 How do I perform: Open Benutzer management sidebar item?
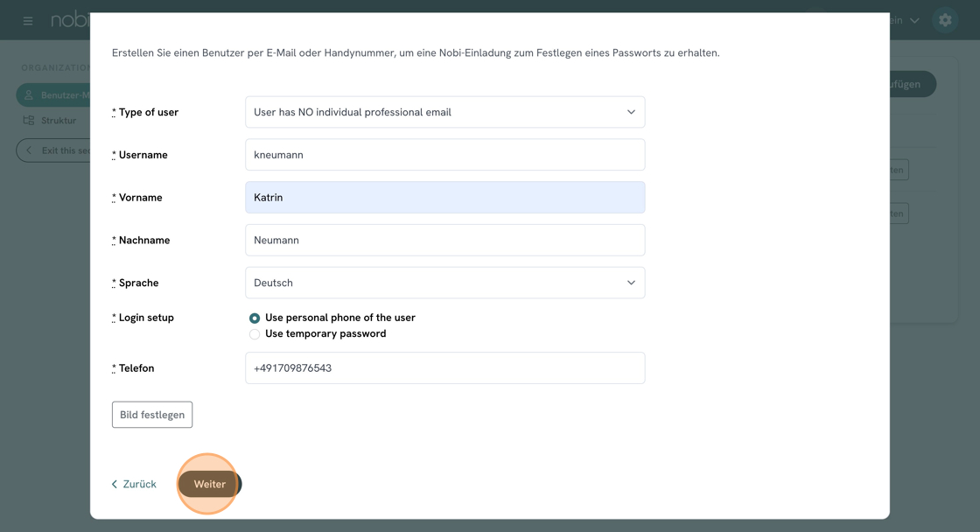[x=65, y=95]
